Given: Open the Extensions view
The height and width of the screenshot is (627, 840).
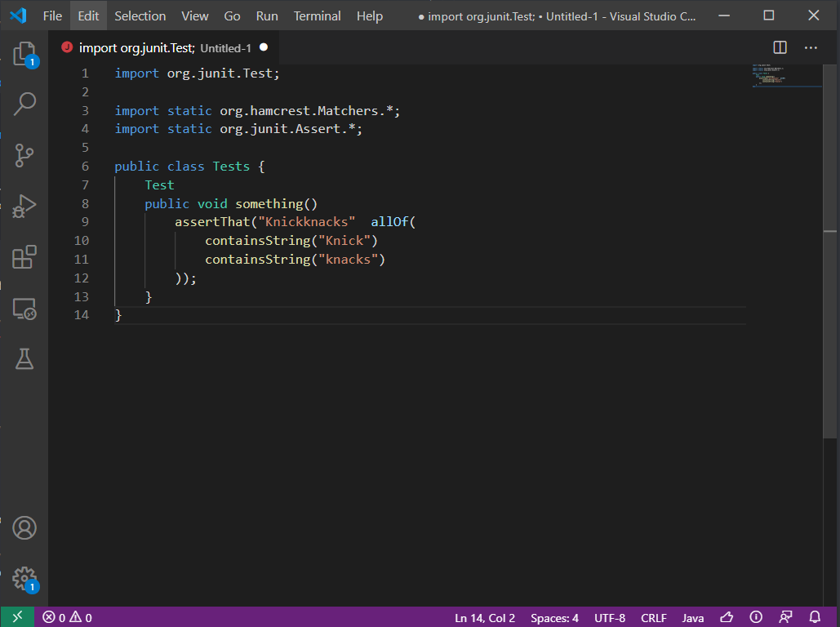Looking at the screenshot, I should coord(24,257).
